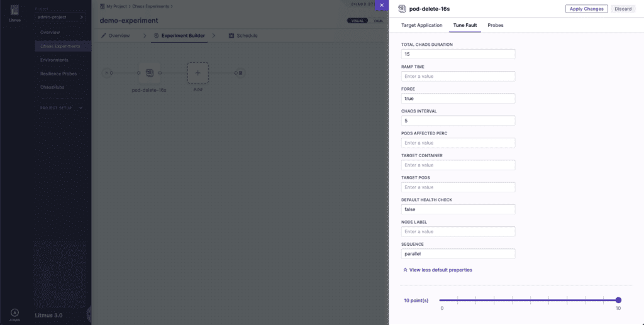Open Resilience Probes in the sidebar

pos(58,74)
